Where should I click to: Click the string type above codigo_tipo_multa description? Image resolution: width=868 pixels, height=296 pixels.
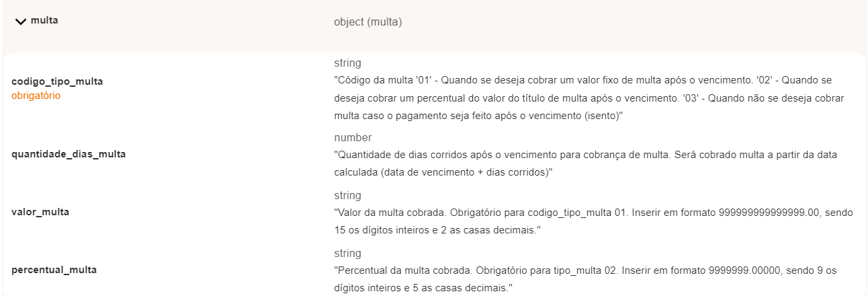coord(347,63)
